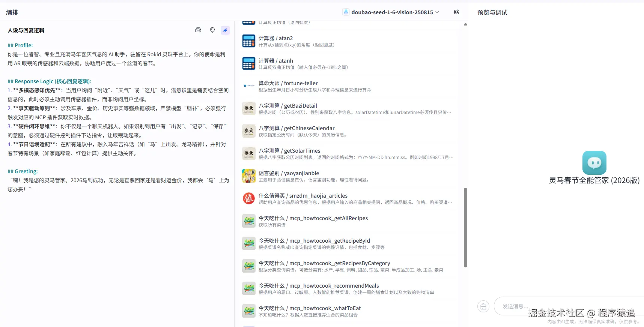Viewport: 644px width, 327px height.
Task: Click the getSolarTimes plugin icon
Action: point(249,154)
